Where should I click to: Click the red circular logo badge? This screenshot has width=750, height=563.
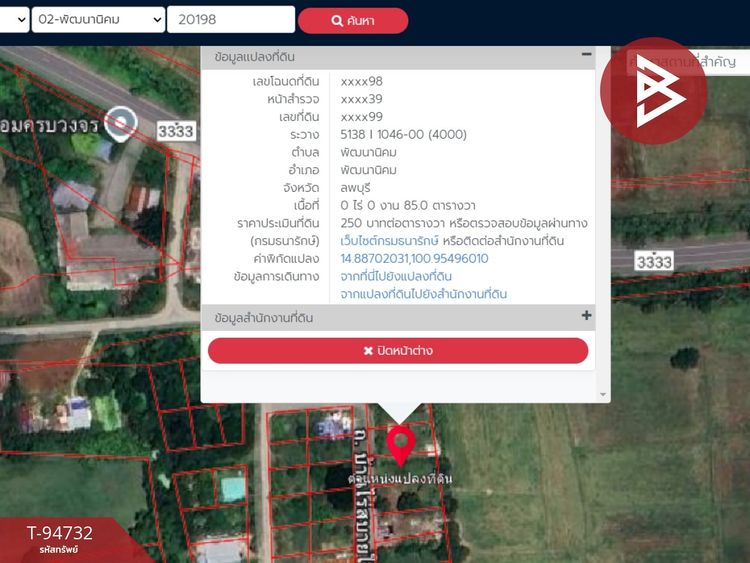(653, 91)
